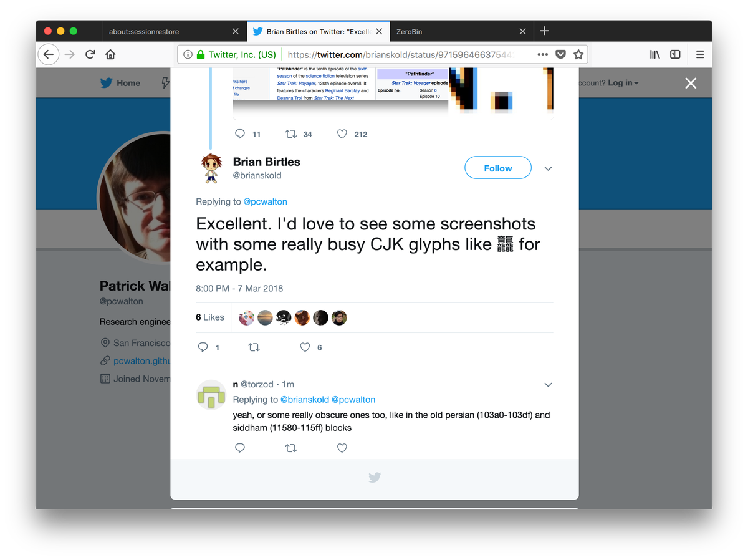The height and width of the screenshot is (560, 748).
Task: Close the Brian Birtles Twitter tab
Action: click(379, 31)
